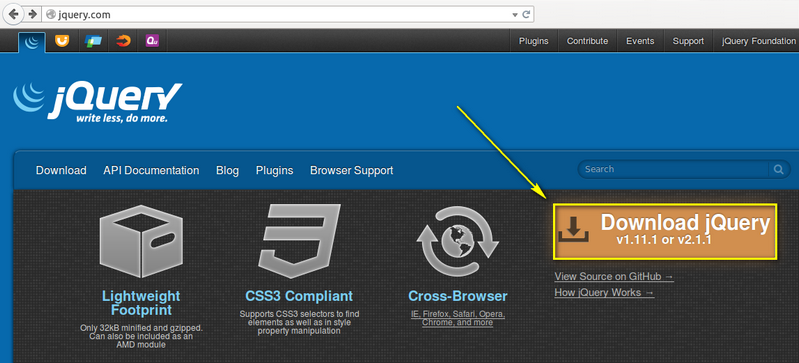
Task: Click the Lightweight Footprint box icon
Action: [x=141, y=241]
